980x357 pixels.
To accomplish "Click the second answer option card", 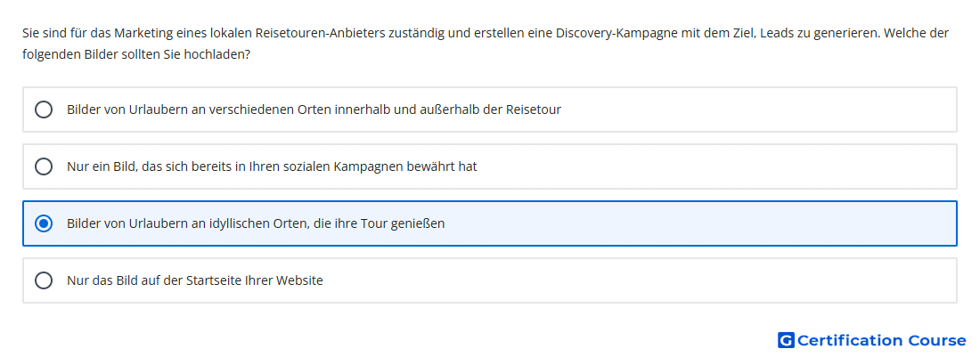I will tap(490, 166).
